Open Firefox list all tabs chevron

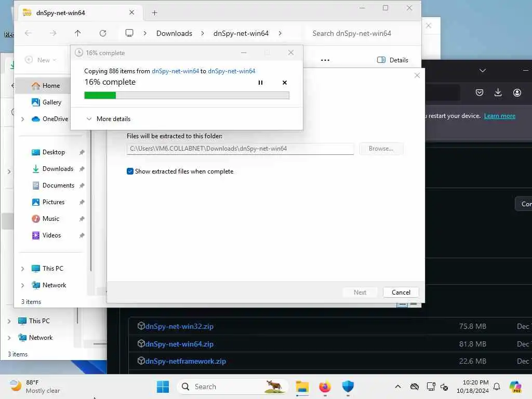pyautogui.click(x=483, y=70)
